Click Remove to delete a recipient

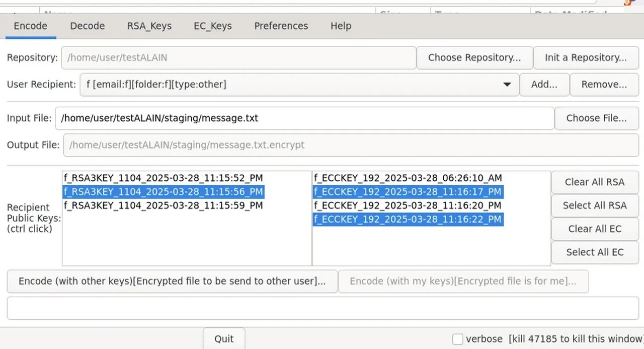pyautogui.click(x=604, y=84)
